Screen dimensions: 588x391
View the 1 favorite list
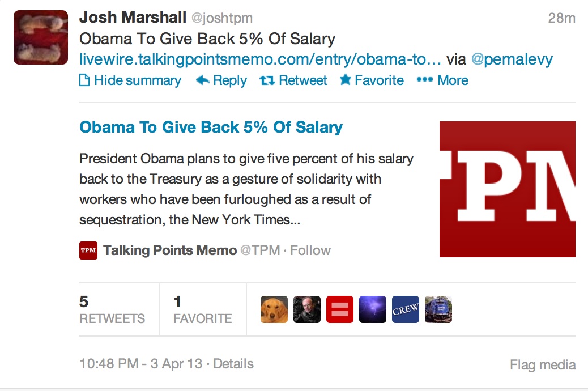(202, 309)
